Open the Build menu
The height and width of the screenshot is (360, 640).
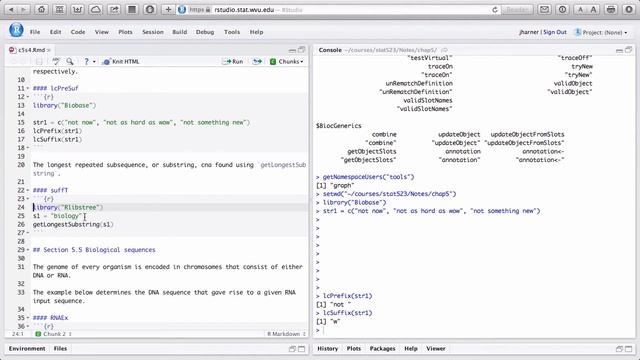180,32
